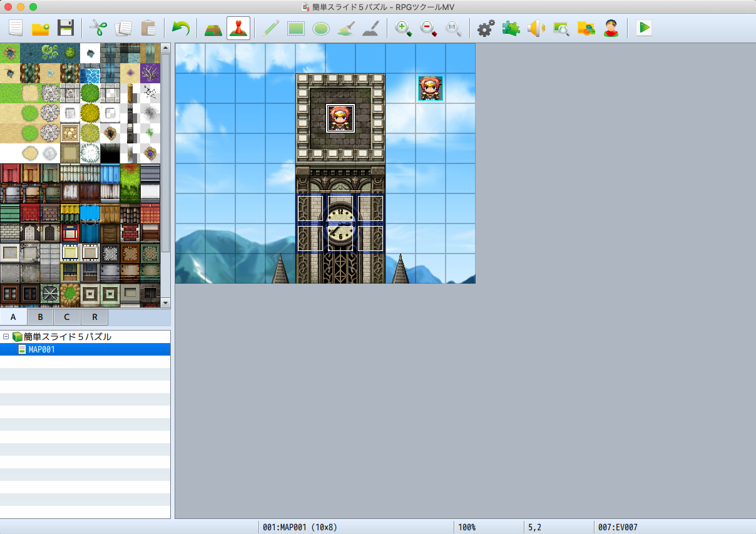
Task: Click the 100% zoom readout in status bar
Action: [x=468, y=528]
